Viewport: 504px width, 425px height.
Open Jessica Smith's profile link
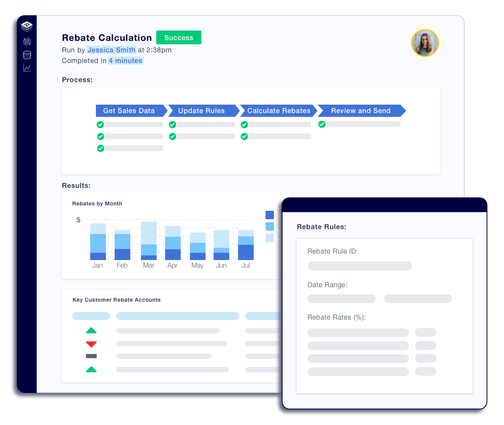coord(111,50)
